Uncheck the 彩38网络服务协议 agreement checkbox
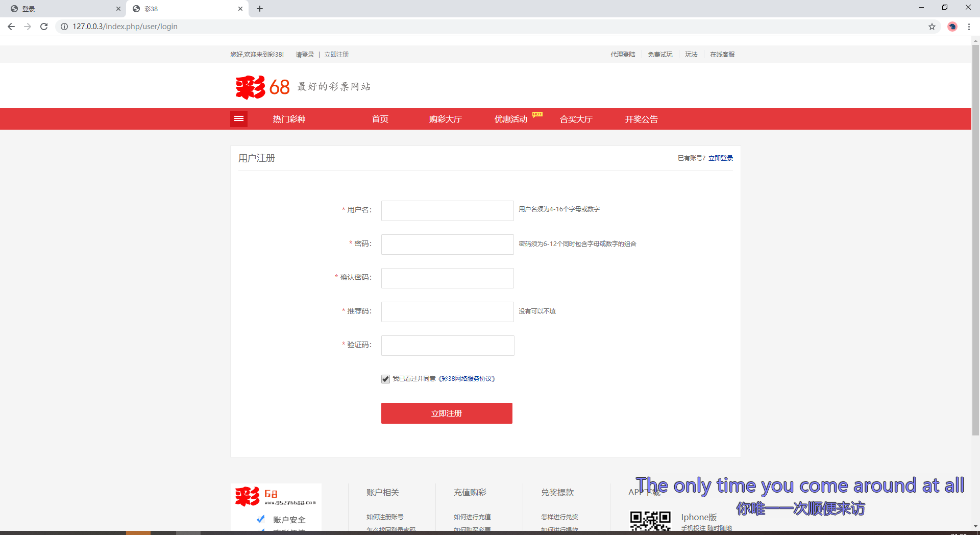This screenshot has height=535, width=980. point(385,379)
